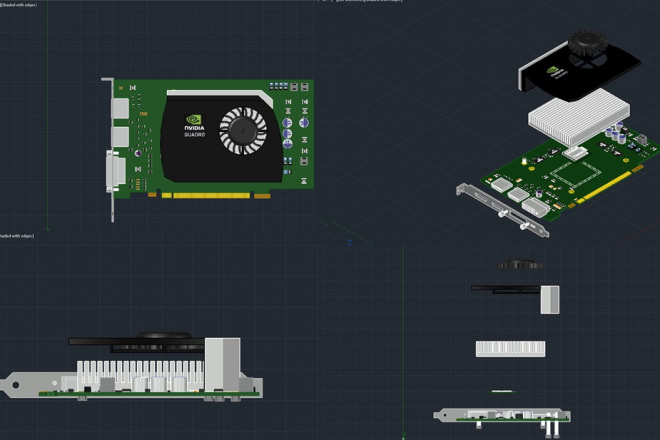
Task: Open the bottom-left viewport's 'Shaded with edges' label
Action: coord(17,236)
